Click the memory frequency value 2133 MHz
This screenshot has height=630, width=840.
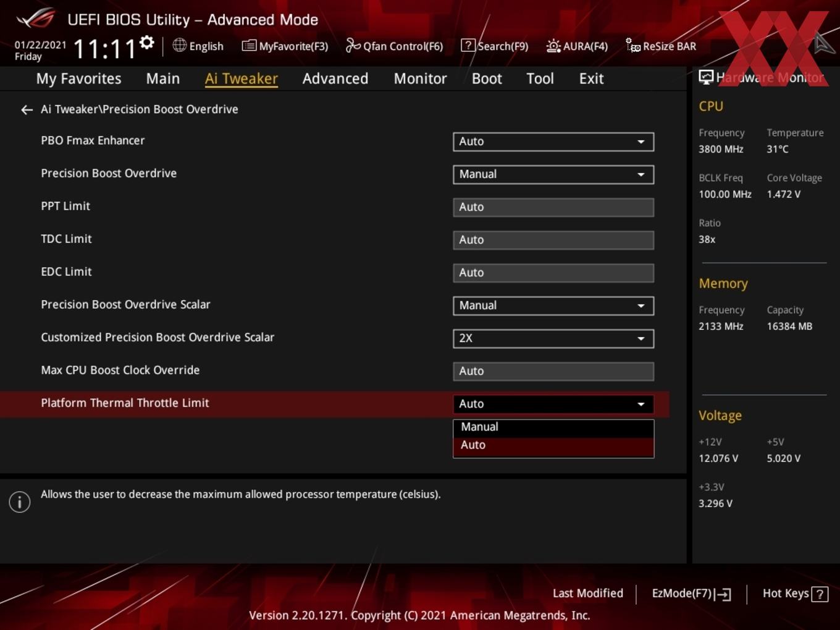coord(721,327)
